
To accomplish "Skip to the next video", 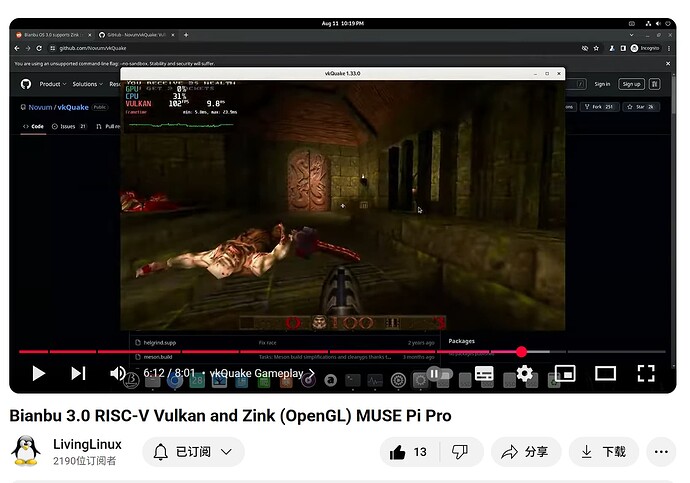I will click(x=78, y=373).
